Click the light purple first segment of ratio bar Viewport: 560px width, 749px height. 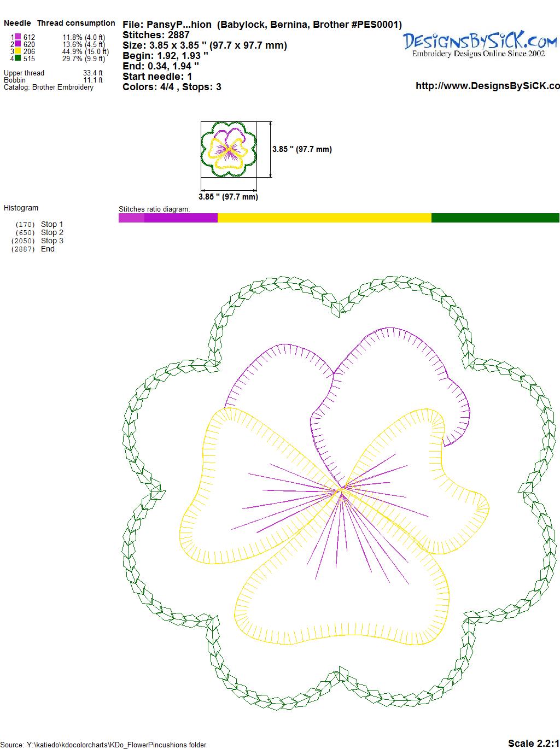coord(131,218)
